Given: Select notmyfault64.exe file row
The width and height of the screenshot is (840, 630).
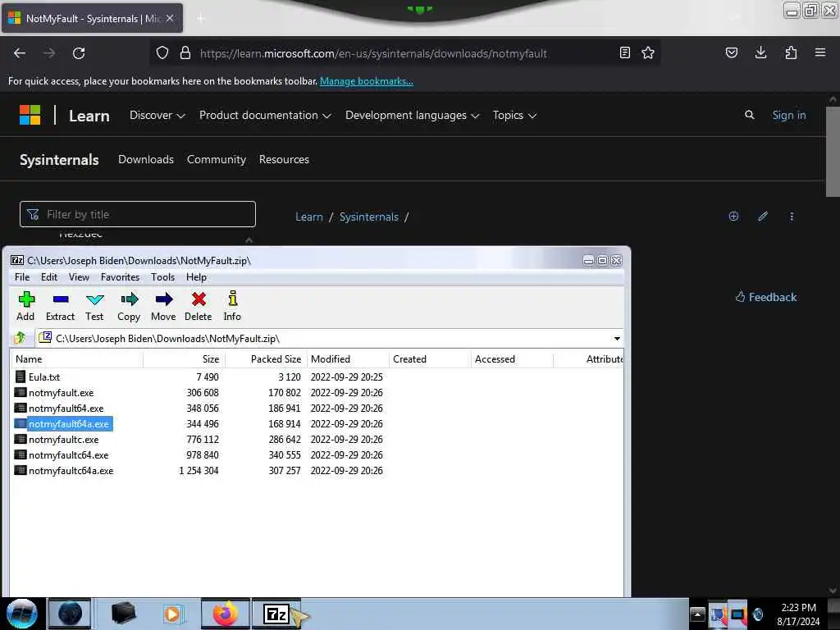Looking at the screenshot, I should [59, 409].
